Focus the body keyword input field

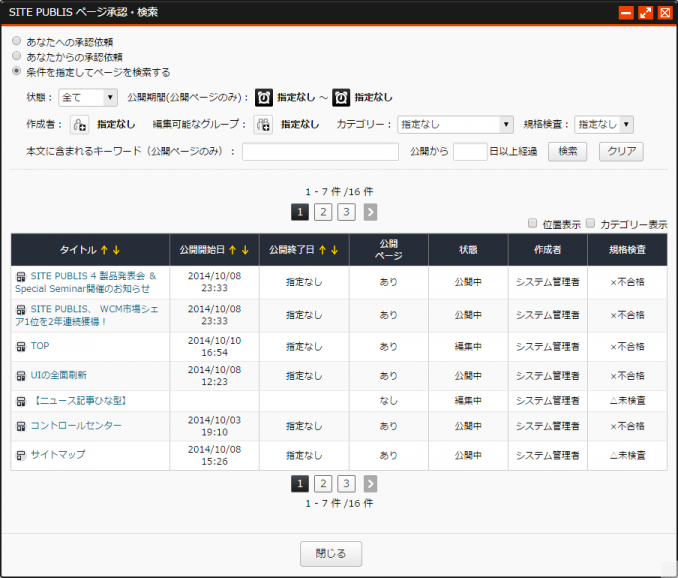[x=320, y=152]
